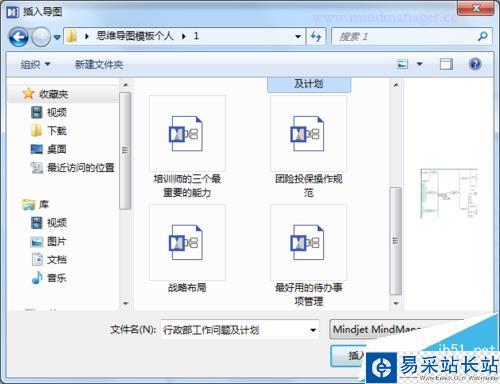Screen dimensions: 500x384
Task: Select file icon 培训师的三个最重要的能力
Action: [x=187, y=133]
